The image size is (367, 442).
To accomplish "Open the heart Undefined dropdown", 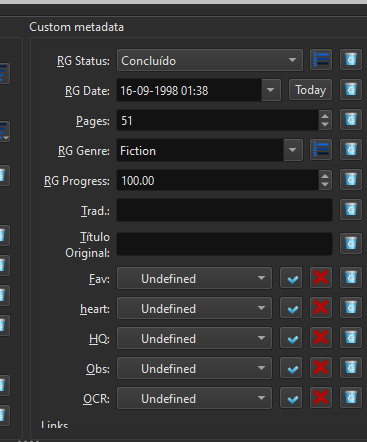I will pyautogui.click(x=194, y=308).
